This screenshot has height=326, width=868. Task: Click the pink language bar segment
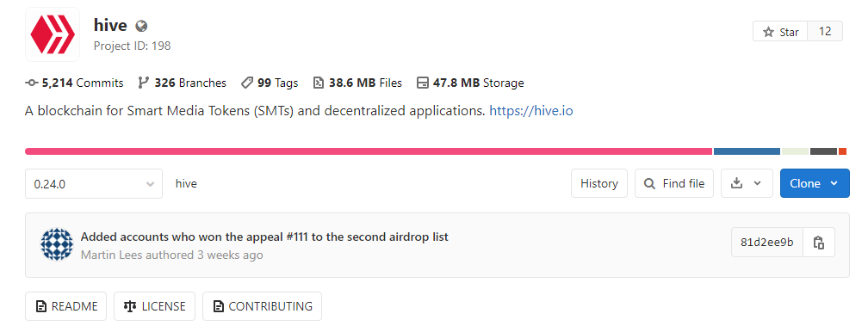[369, 151]
